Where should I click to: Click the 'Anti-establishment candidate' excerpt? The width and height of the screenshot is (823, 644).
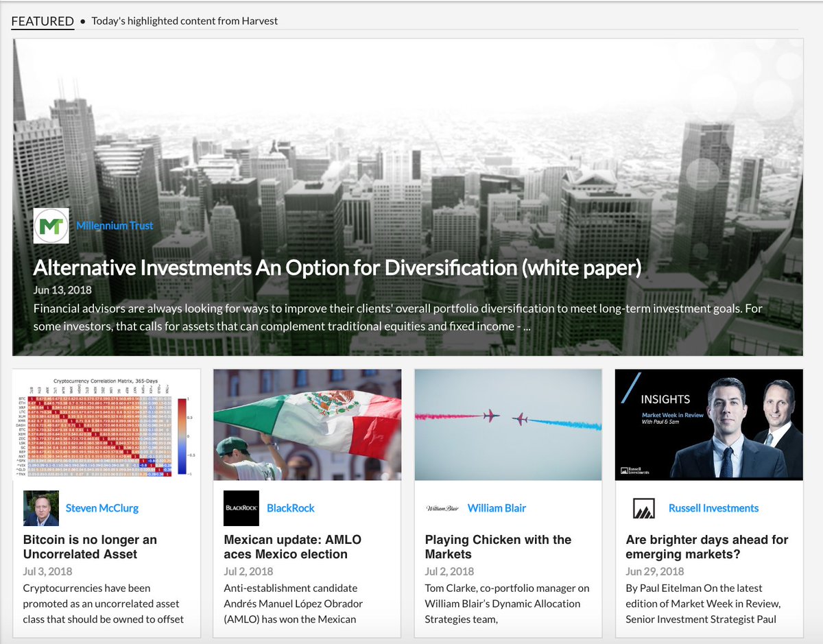coord(294,604)
